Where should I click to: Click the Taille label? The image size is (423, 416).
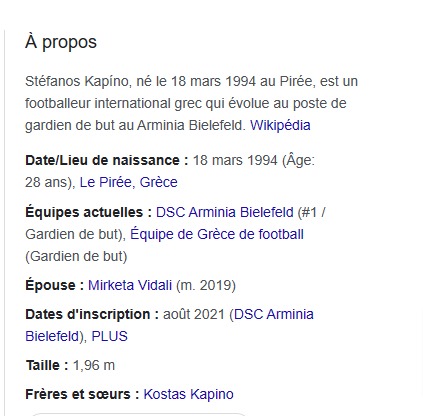point(47,365)
